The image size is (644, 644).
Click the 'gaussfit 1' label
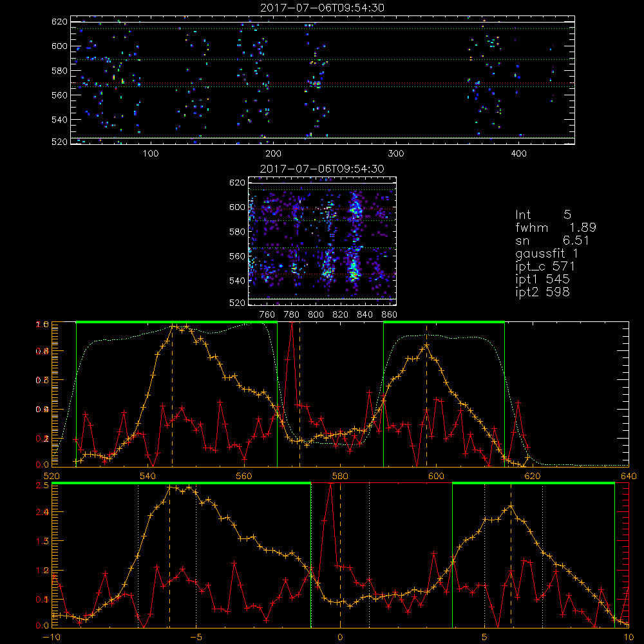[547, 253]
